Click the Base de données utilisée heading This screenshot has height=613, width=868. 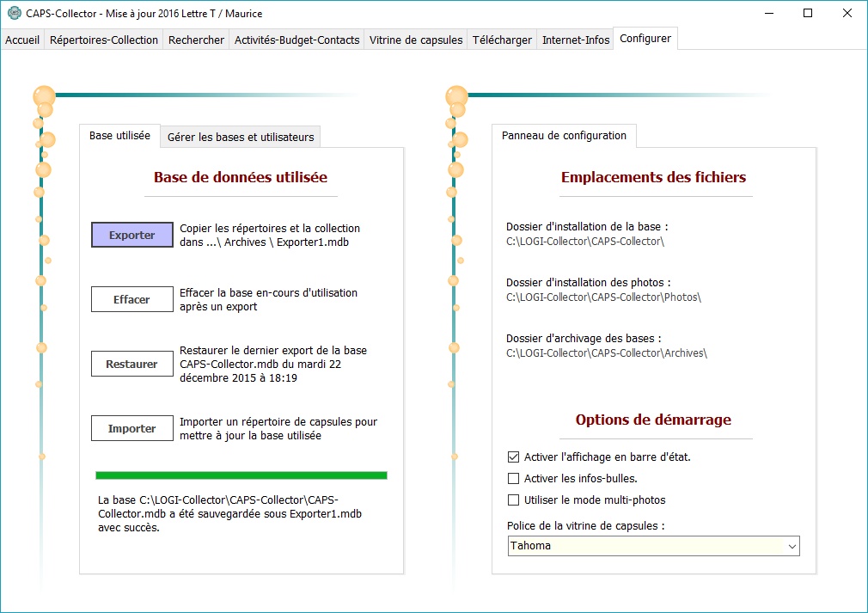point(241,177)
